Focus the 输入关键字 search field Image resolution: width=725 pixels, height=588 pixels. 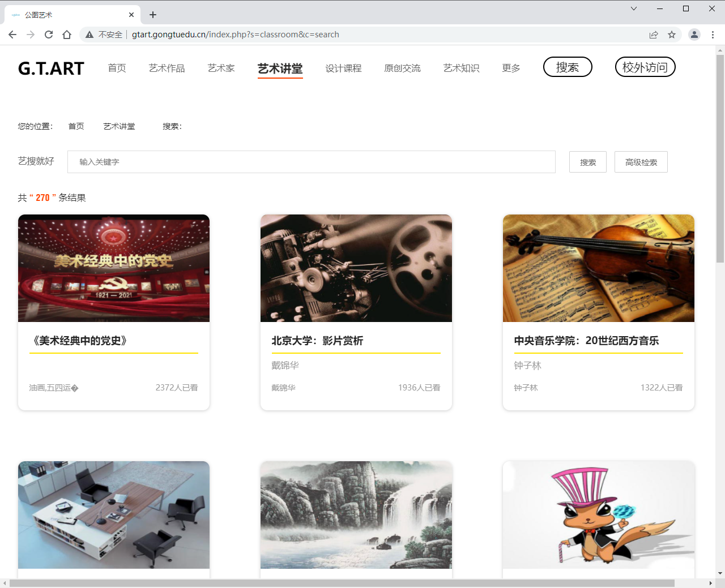coord(312,162)
